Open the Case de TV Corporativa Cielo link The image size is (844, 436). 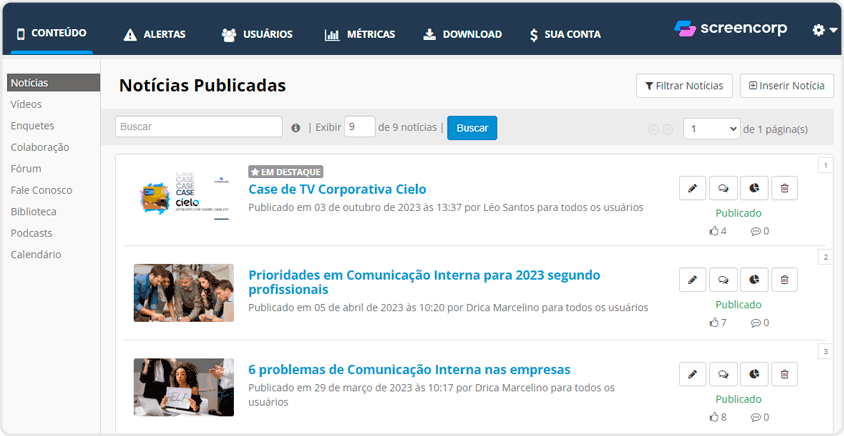(x=337, y=189)
